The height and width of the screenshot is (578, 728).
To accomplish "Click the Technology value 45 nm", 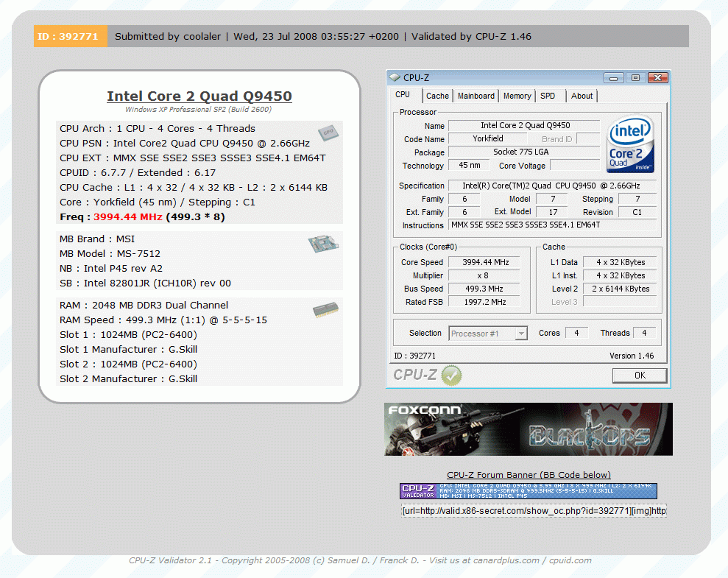I will 470,165.
